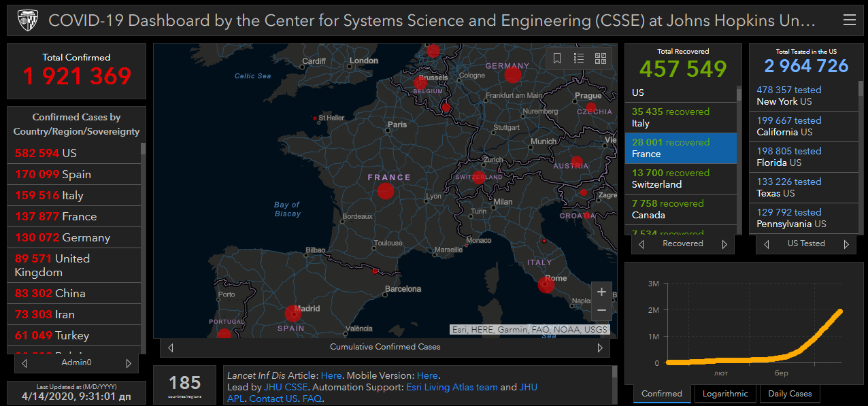868x406 pixels.
Task: Select Italy's 35 435 recovered entry
Action: (680, 118)
